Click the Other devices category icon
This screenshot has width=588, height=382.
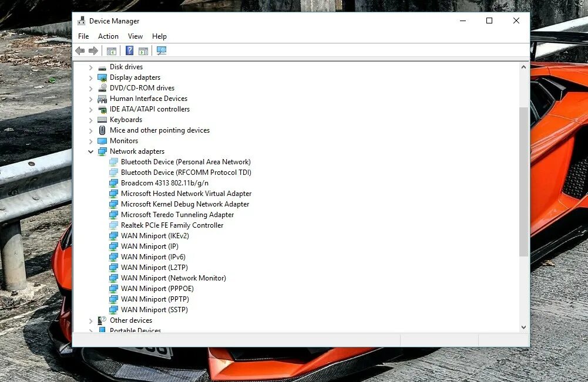point(102,320)
